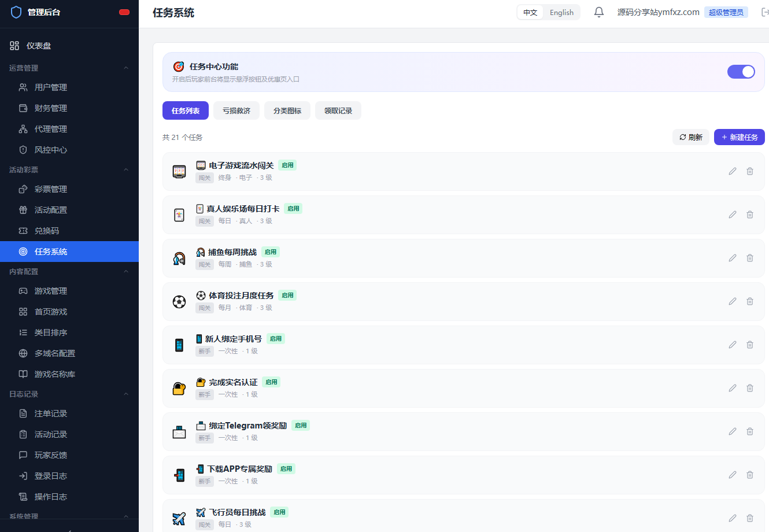Delete the 电子游戏流水闯关 task

click(750, 171)
